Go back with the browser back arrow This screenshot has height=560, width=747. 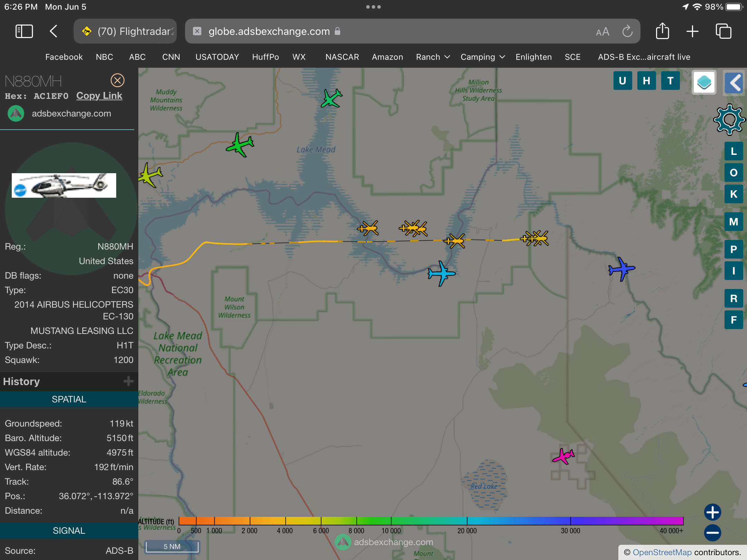(53, 31)
